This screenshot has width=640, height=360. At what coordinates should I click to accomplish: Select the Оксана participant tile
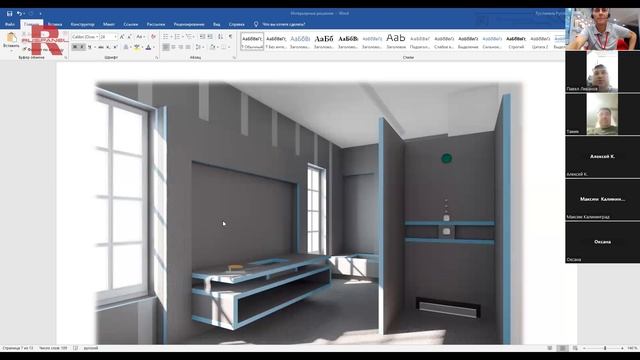pos(602,242)
